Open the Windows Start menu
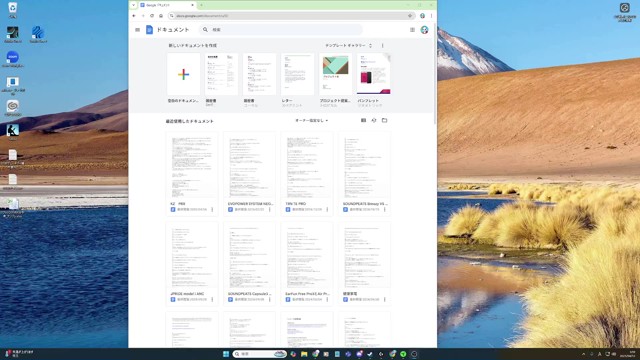Image resolution: width=640 pixels, height=360 pixels. coord(226,354)
